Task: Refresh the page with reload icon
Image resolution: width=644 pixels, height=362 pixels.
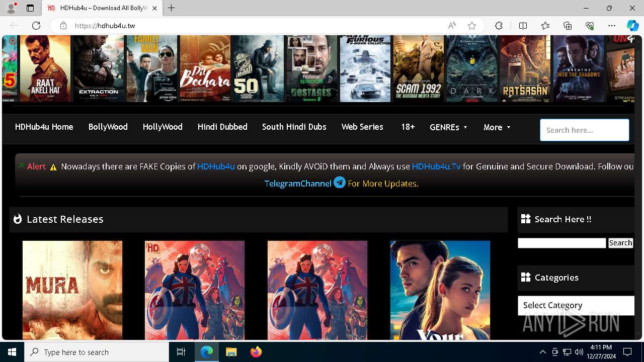Action: point(36,26)
